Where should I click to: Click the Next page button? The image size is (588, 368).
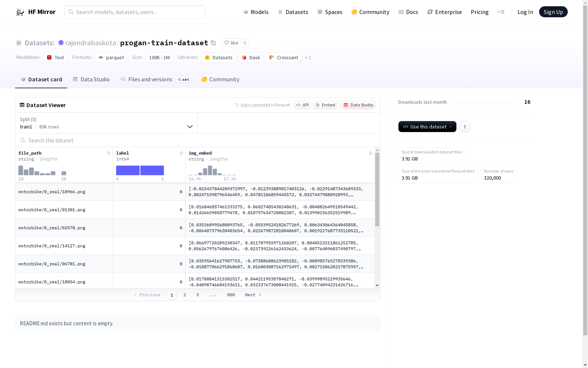pos(253,295)
